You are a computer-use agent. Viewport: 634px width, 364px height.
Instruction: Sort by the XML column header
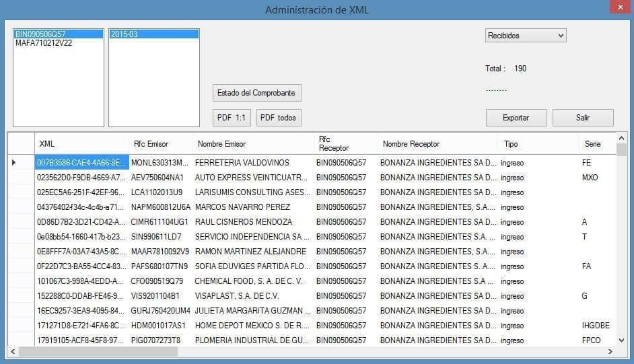tap(81, 144)
